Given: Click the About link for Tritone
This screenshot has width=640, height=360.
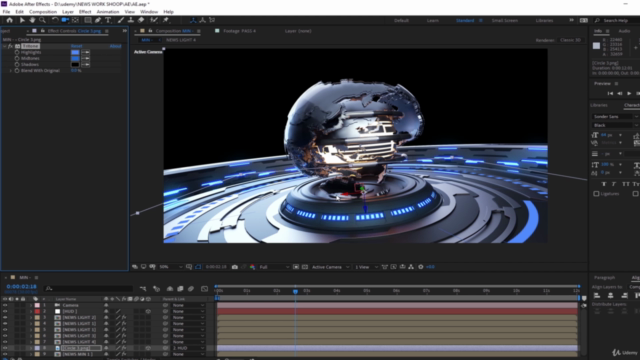Looking at the screenshot, I should tap(116, 46).
